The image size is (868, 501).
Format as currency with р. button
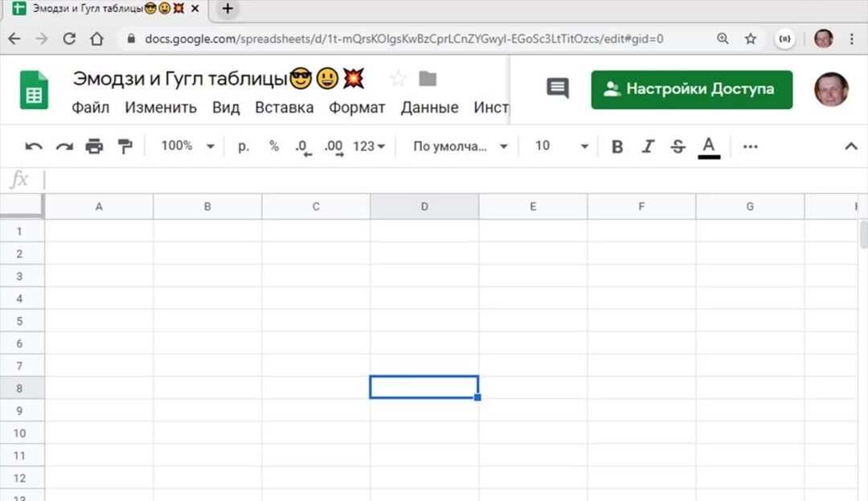pos(244,146)
